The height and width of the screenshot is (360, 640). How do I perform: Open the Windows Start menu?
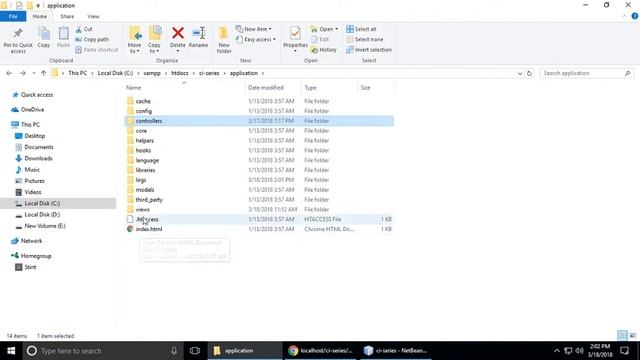click(11, 351)
